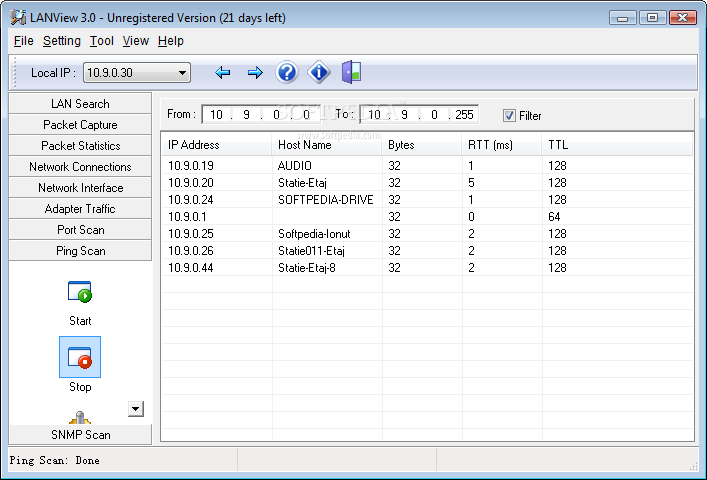707x480 pixels.
Task: Click the blue info diamond icon
Action: tap(319, 72)
